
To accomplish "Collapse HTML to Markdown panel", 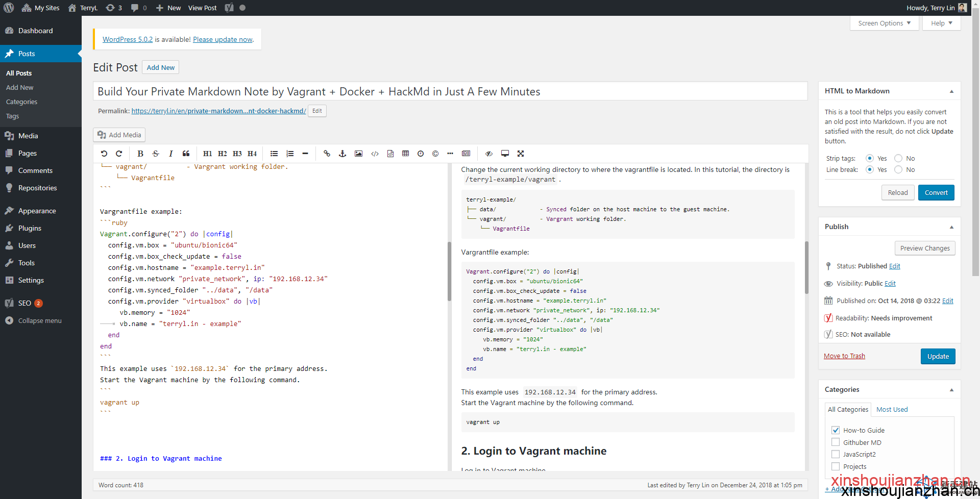I will (951, 91).
